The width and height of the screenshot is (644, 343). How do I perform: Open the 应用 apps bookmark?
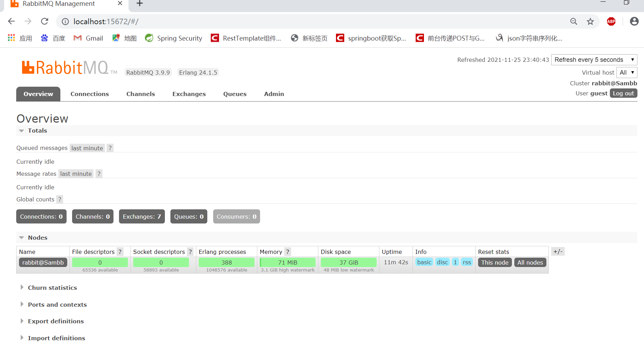20,38
